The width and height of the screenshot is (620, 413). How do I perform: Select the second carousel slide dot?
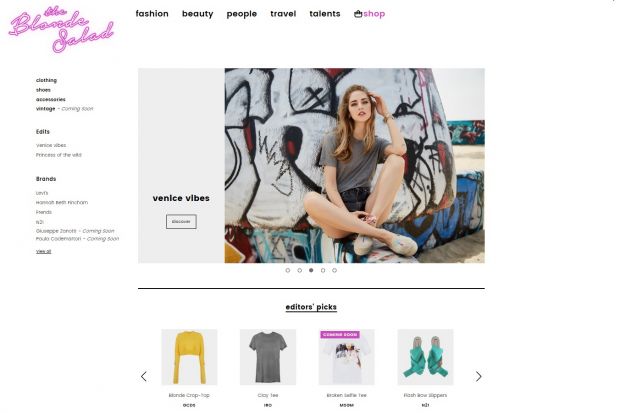(x=299, y=270)
